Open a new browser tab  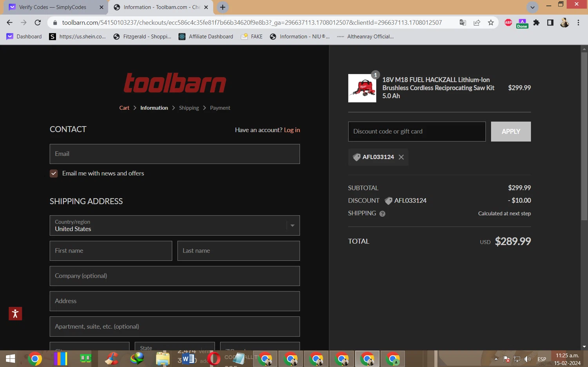[x=223, y=7]
